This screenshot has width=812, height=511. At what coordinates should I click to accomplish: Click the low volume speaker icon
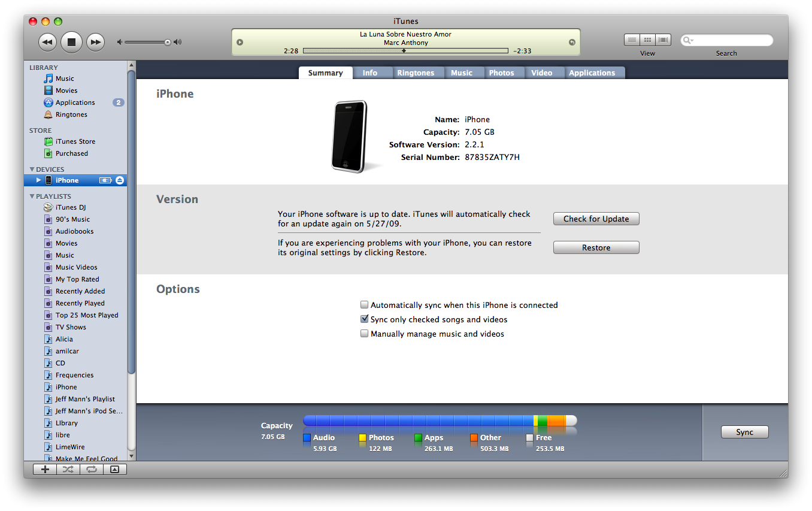[x=120, y=42]
